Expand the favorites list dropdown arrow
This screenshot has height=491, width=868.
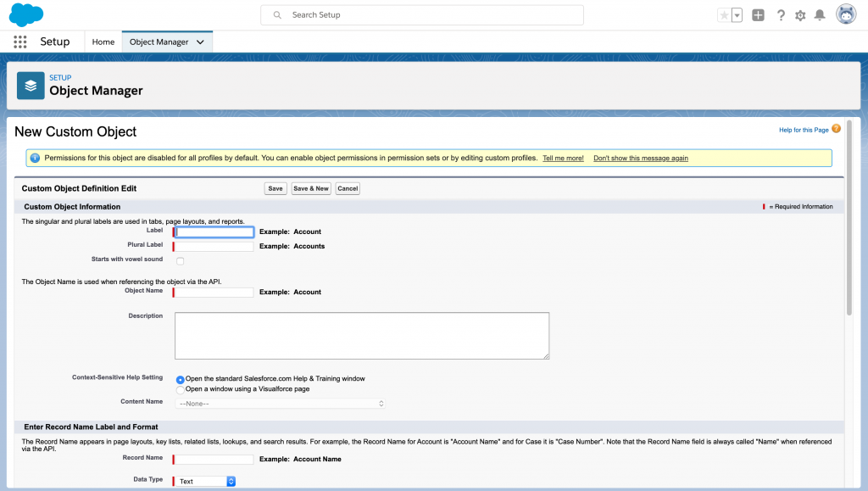coord(737,15)
